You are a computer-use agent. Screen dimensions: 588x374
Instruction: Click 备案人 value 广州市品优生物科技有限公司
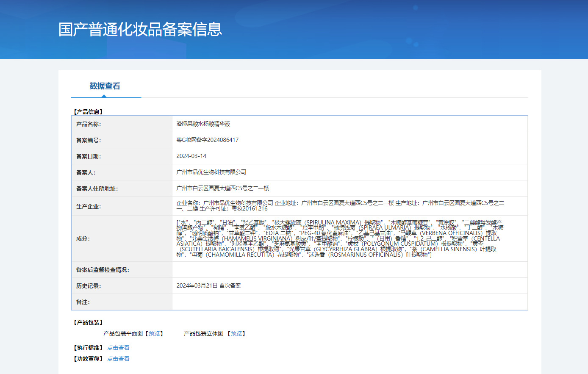[211, 172]
